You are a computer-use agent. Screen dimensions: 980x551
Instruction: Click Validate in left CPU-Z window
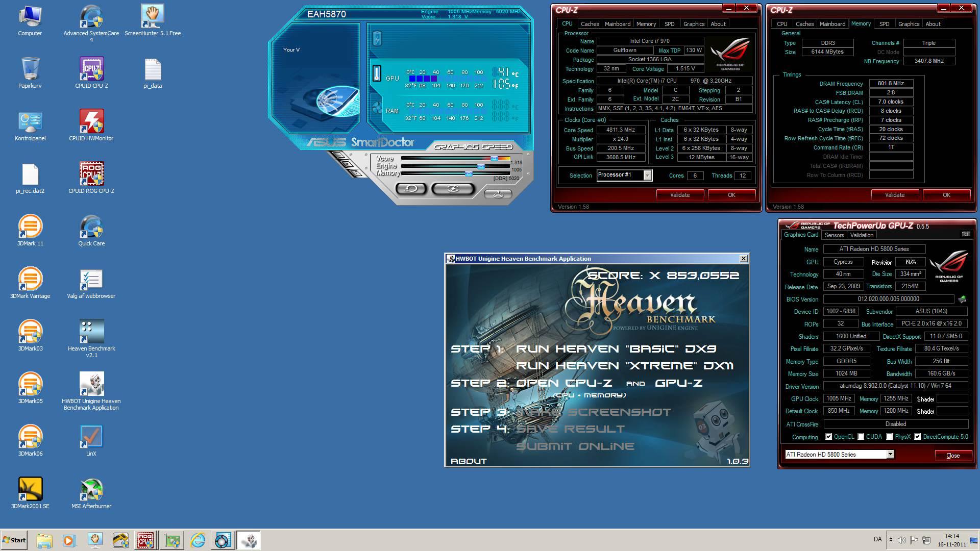679,195
